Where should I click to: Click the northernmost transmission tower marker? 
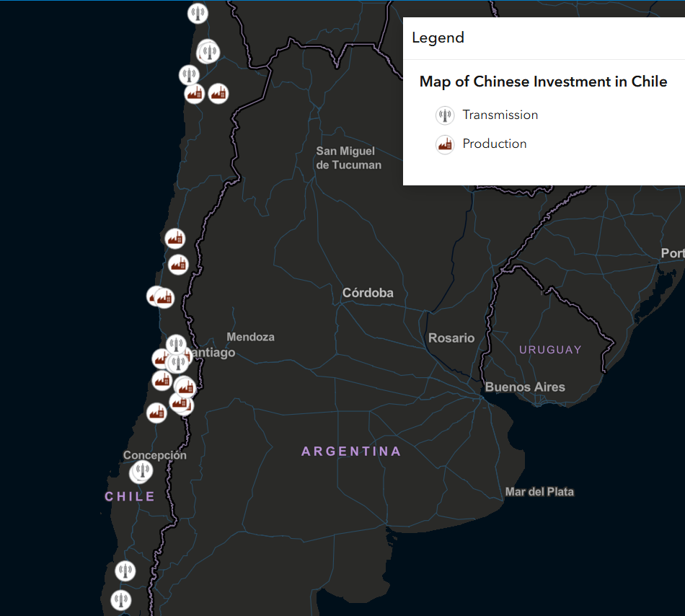198,13
